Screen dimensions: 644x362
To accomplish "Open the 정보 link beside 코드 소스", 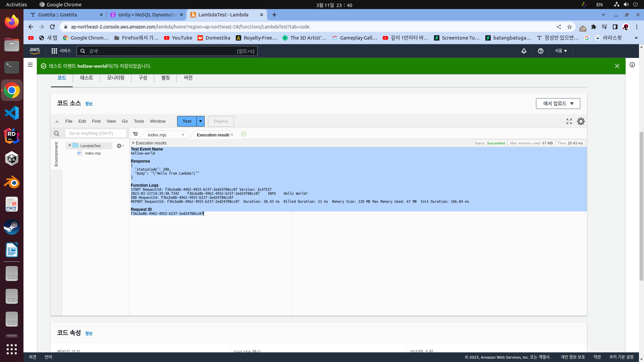I will click(89, 104).
